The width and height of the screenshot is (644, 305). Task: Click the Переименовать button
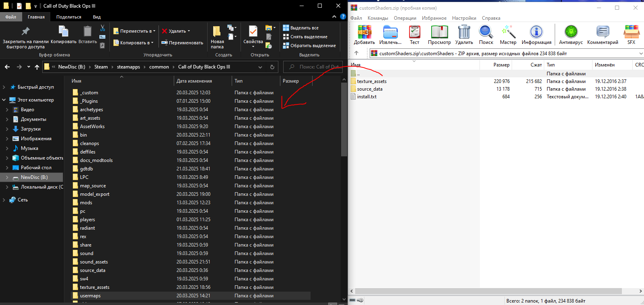182,43
